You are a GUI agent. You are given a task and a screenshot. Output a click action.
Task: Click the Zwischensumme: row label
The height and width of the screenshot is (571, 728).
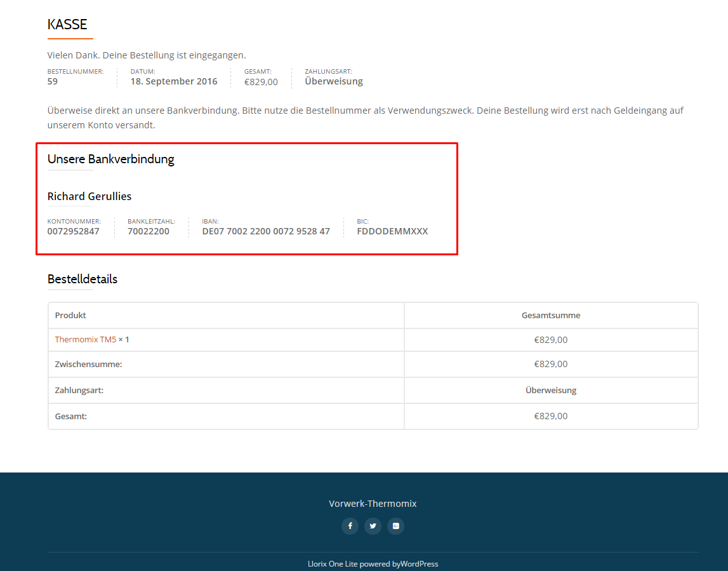pos(89,364)
